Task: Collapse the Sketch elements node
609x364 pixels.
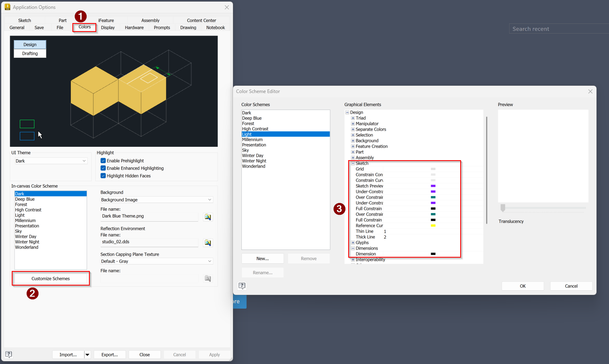Action: [x=353, y=163]
